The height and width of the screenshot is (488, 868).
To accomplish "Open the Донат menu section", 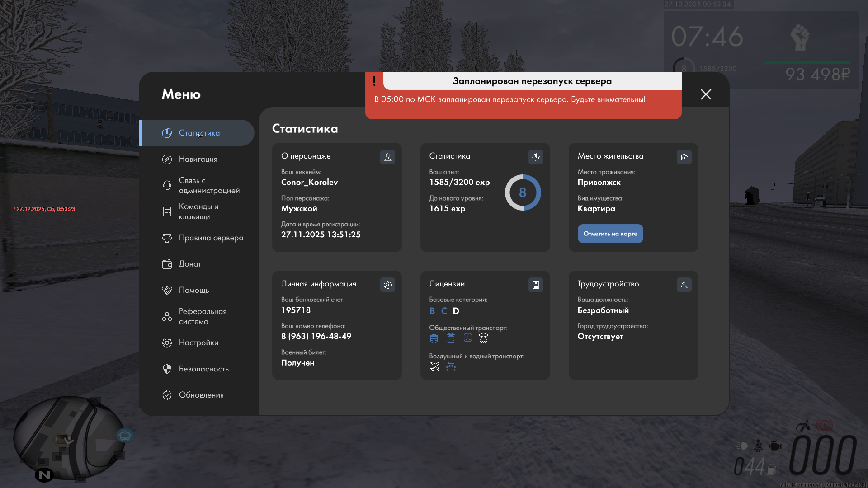I will [x=190, y=264].
